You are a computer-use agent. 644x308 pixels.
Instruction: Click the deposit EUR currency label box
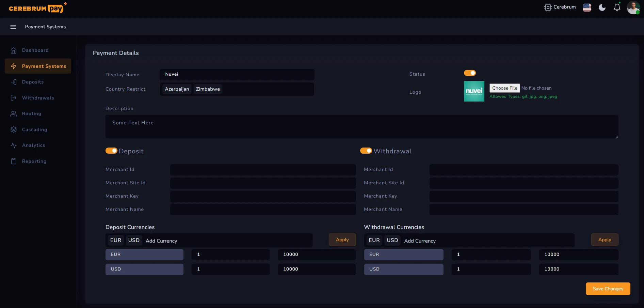(x=144, y=255)
